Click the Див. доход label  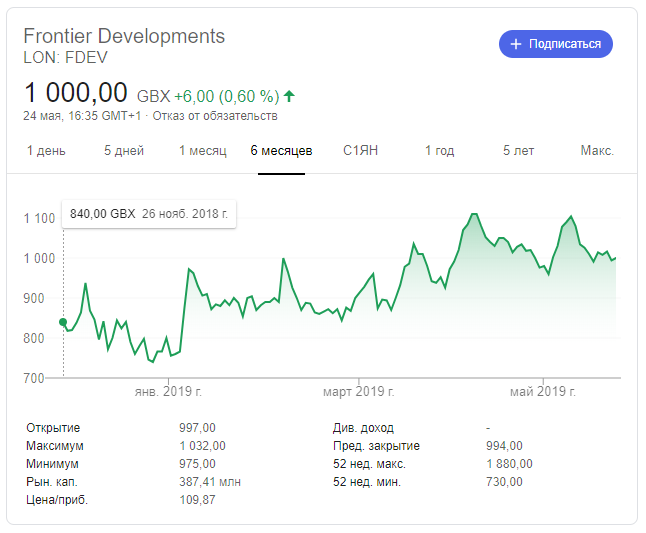tap(363, 428)
